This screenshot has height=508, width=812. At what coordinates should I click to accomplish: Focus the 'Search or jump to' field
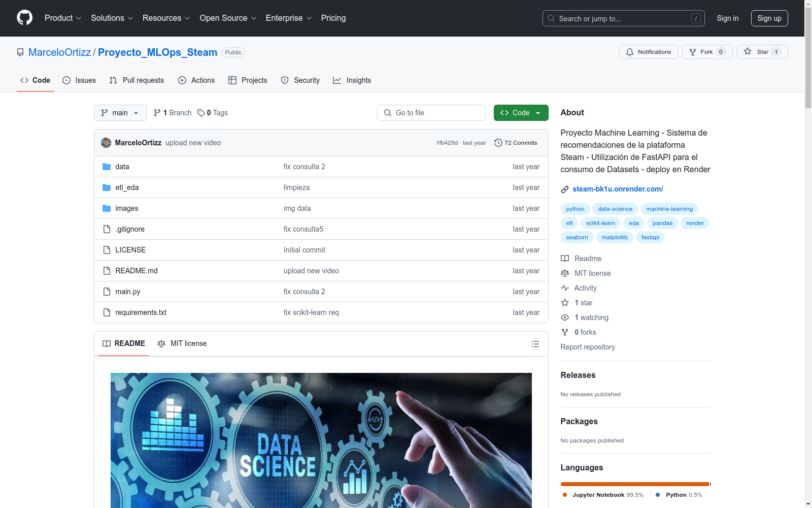pyautogui.click(x=624, y=18)
